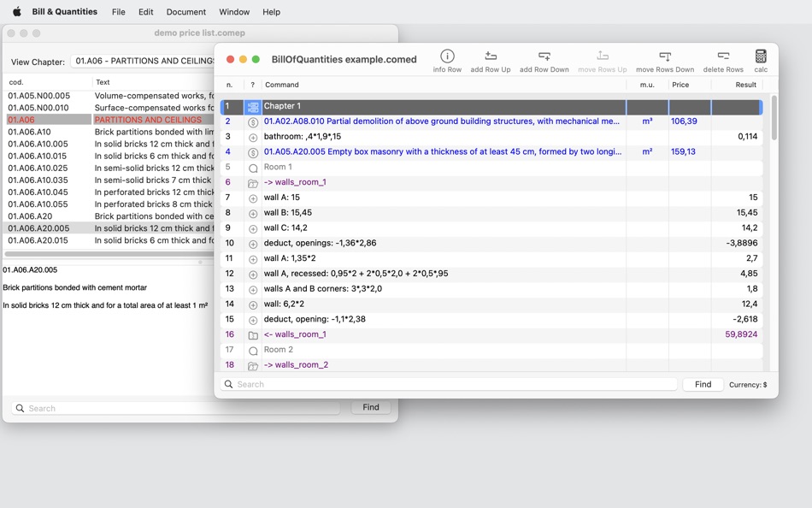Click the move Rows Up toolbar icon
812x508 pixels.
pos(603,56)
